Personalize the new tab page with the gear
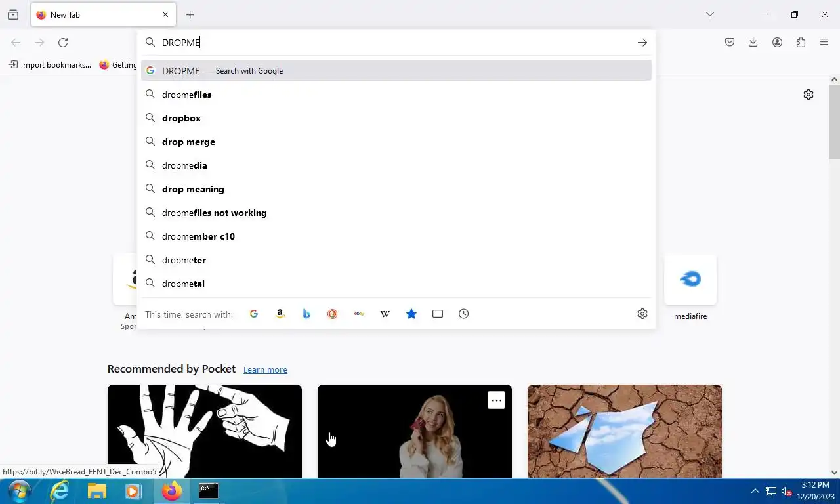 (x=808, y=94)
